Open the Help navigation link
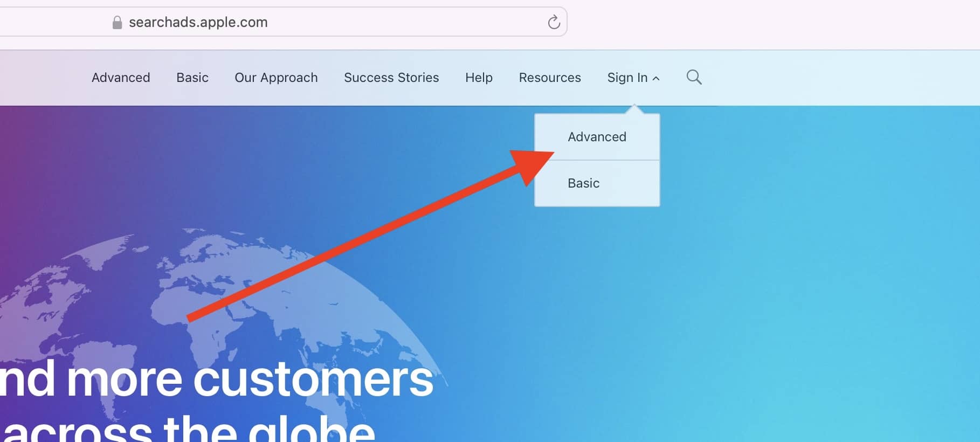Screen dimensions: 980x442 click(479, 78)
